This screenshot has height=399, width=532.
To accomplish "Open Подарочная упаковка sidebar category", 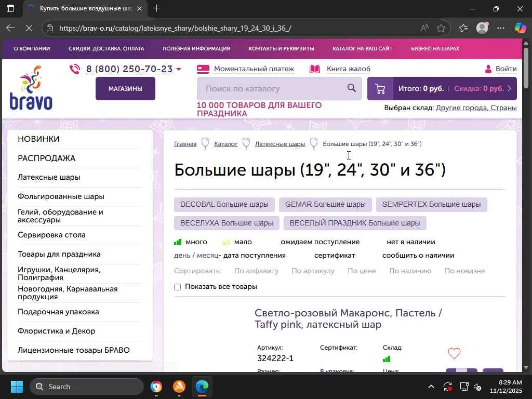I will point(58,312).
